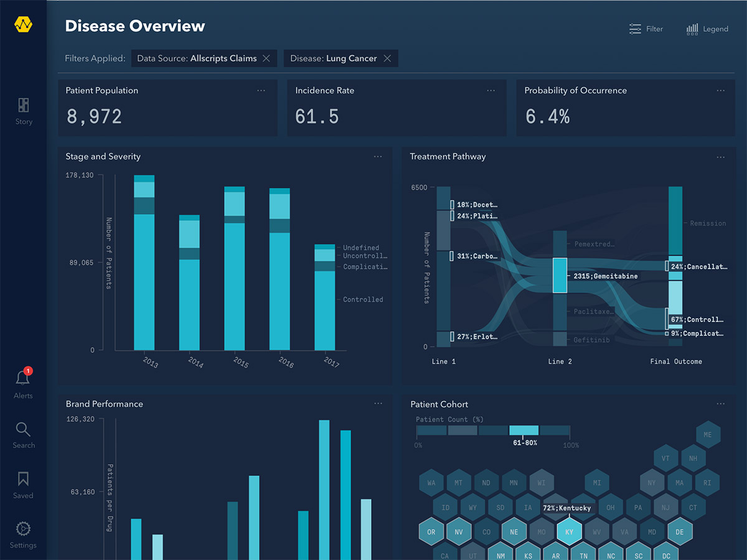Viewport: 747px width, 560px height.
Task: Remove the Allscripts Claims data source filter
Action: click(266, 58)
